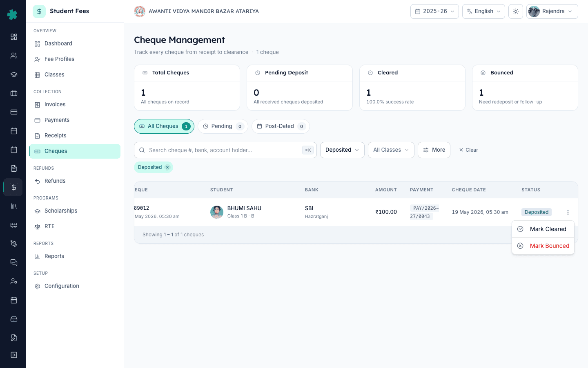Open Receipts in the sidebar
The height and width of the screenshot is (368, 588).
[x=75, y=136]
